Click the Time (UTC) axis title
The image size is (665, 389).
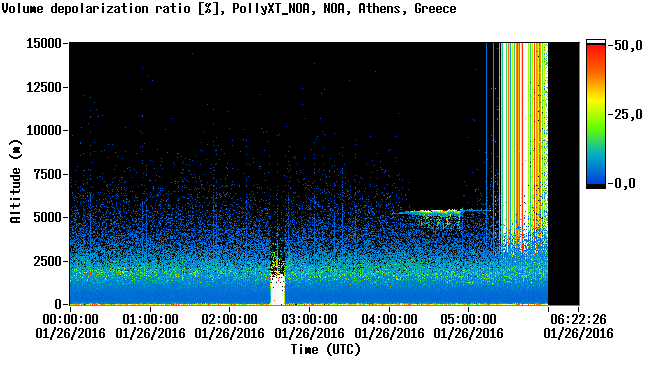click(x=325, y=349)
